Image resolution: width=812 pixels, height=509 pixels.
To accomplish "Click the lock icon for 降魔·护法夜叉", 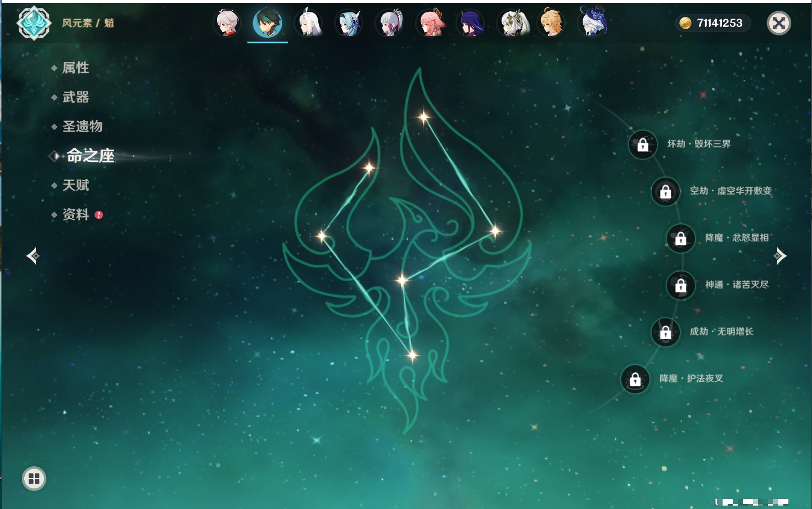I will 635,379.
